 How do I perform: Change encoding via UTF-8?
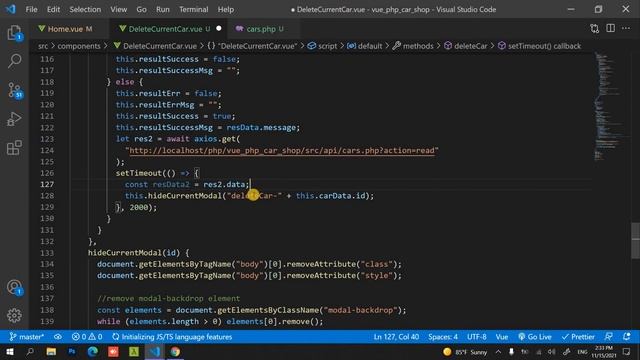pyautogui.click(x=477, y=337)
